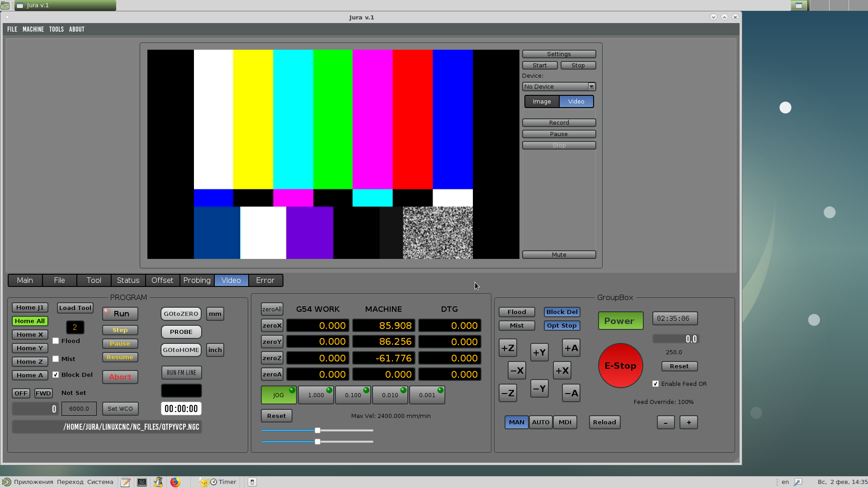Start the video stream

click(540, 66)
